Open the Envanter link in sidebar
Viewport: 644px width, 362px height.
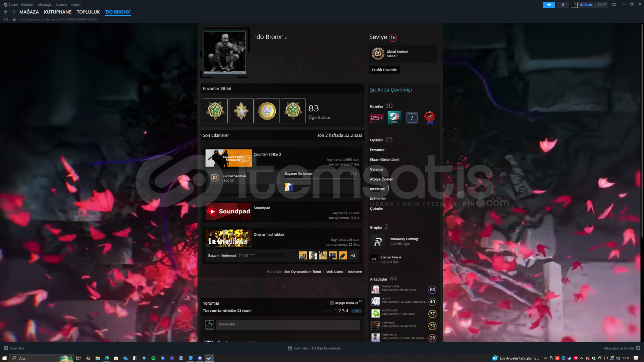click(377, 150)
